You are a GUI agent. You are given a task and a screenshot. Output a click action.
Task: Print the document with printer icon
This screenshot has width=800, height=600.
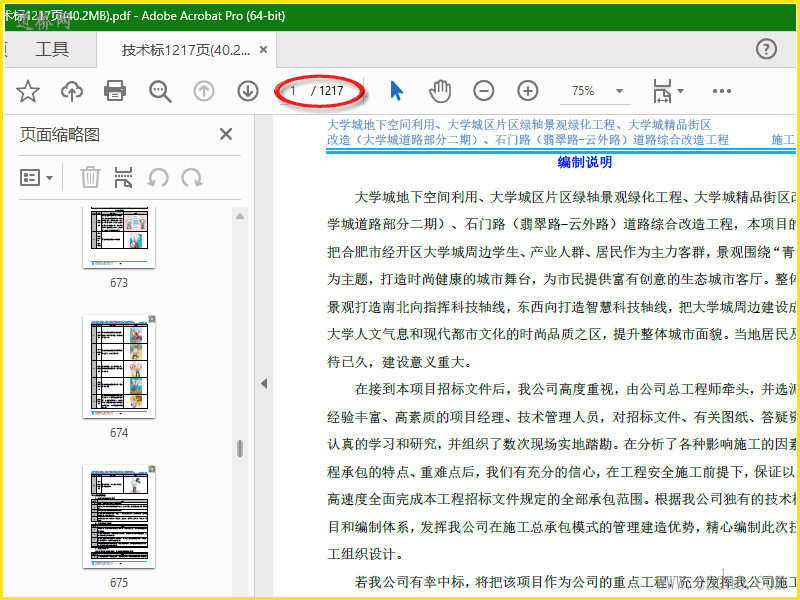coord(115,91)
